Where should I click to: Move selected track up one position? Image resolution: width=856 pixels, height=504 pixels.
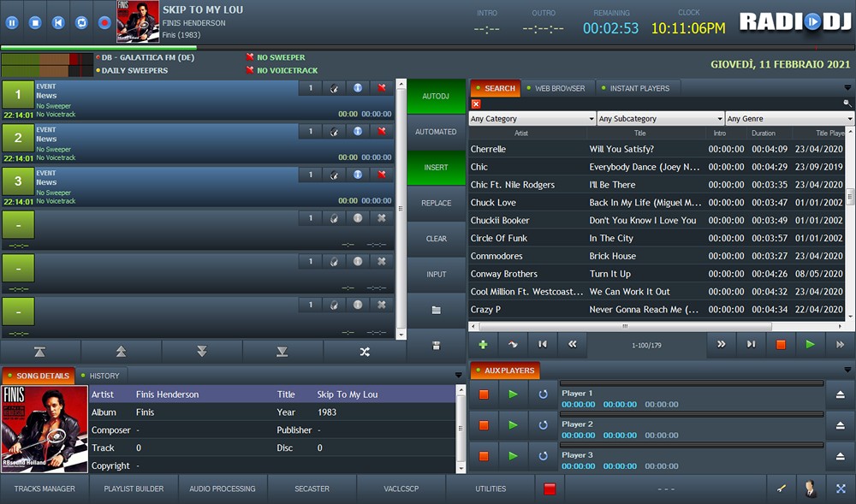(x=121, y=352)
